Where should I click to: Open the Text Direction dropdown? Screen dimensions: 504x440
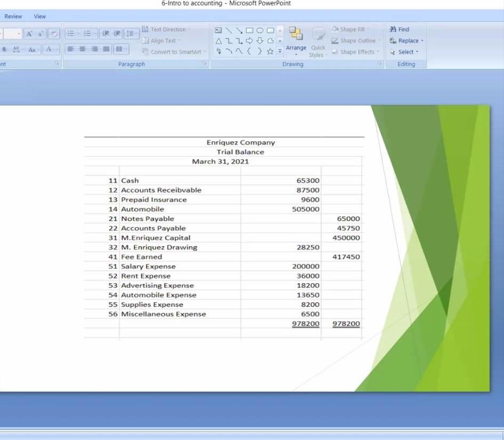point(167,29)
